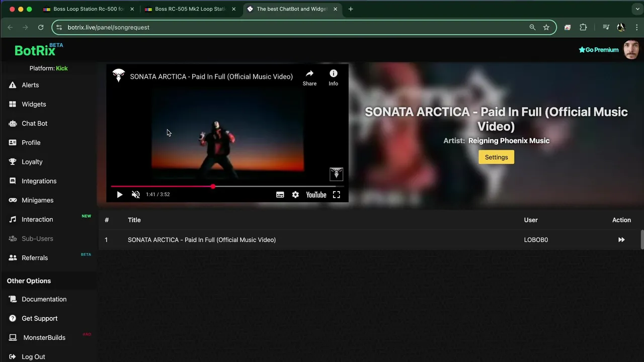The image size is (644, 362).
Task: Click Go Premium link
Action: [599, 50]
